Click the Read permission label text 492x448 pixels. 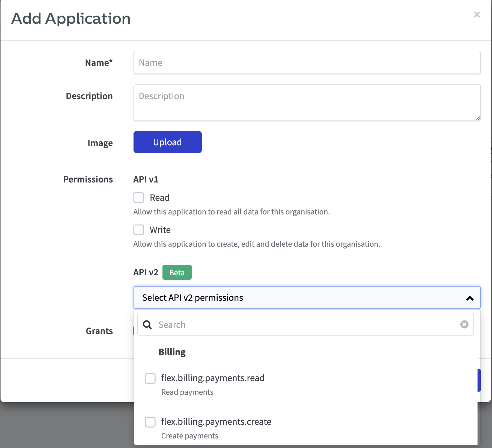coord(160,198)
